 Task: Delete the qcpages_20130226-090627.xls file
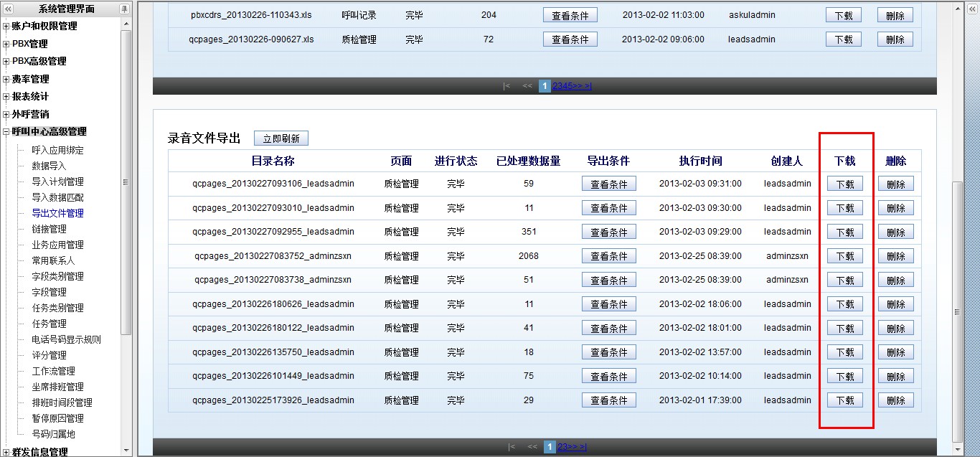click(895, 39)
